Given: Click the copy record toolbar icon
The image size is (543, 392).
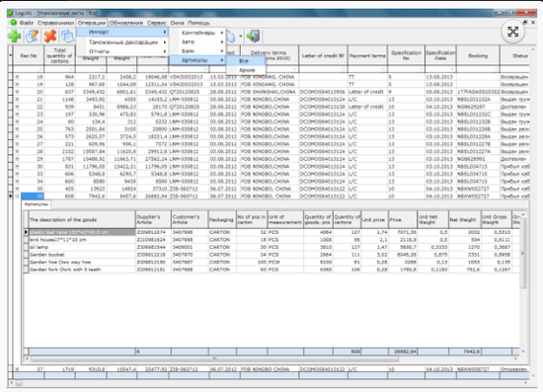Looking at the screenshot, I should tap(67, 37).
